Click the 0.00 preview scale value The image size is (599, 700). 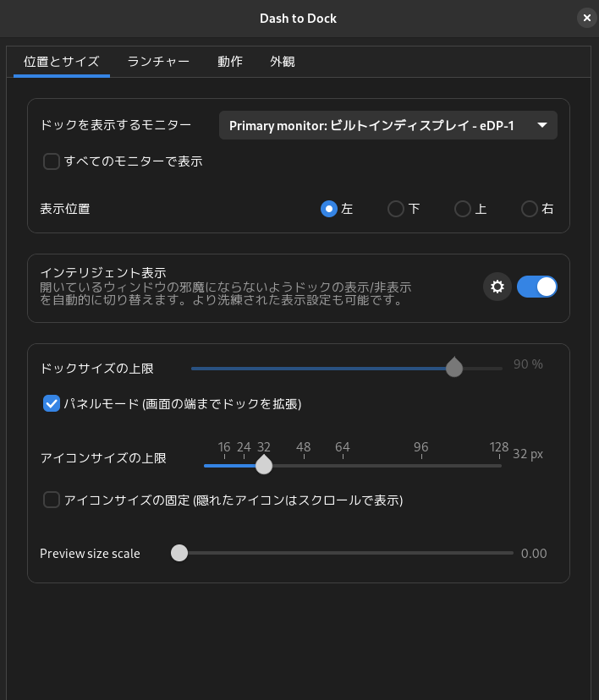coord(534,554)
